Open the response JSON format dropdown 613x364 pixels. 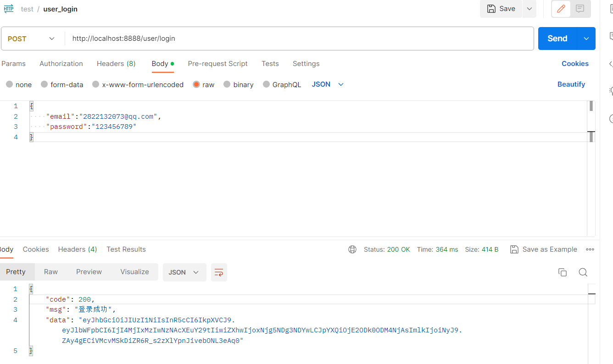pyautogui.click(x=184, y=272)
